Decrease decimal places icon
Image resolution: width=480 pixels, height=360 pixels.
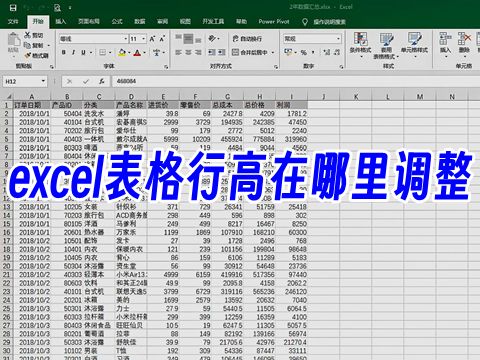pos(337,52)
